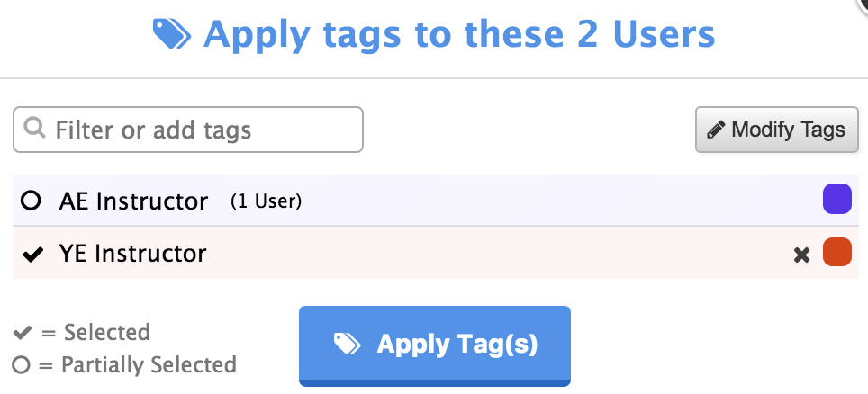Click the magnifier icon in the filter field
This screenshot has height=394, width=868.
[35, 130]
